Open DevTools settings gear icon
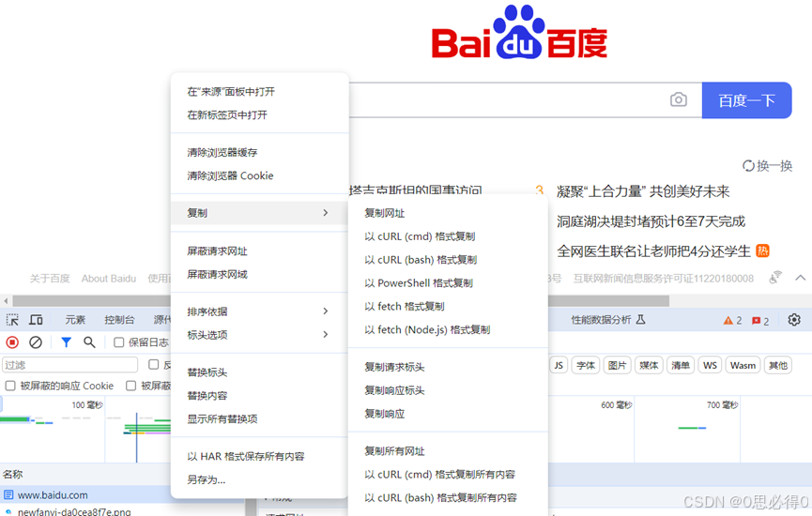This screenshot has height=516, width=812. coord(794,320)
